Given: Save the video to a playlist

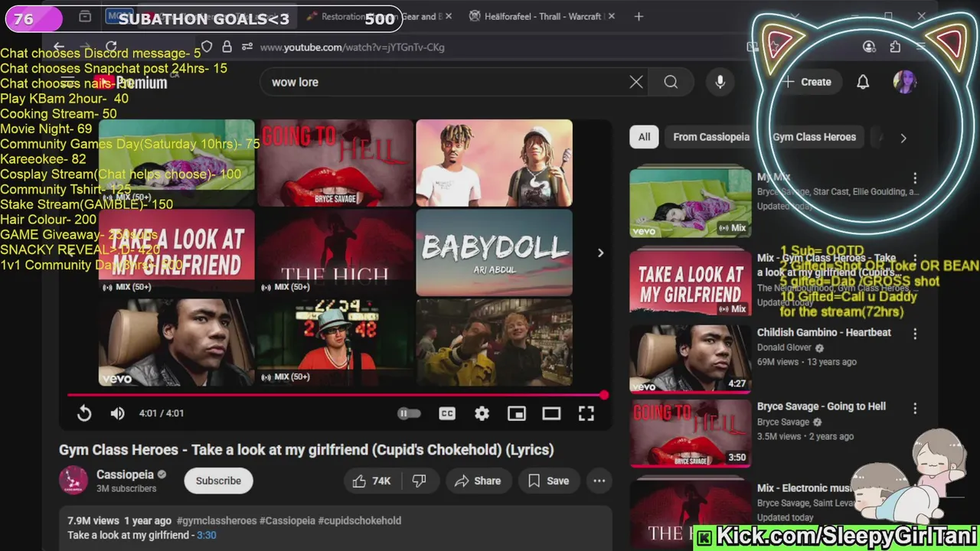Looking at the screenshot, I should [x=549, y=481].
